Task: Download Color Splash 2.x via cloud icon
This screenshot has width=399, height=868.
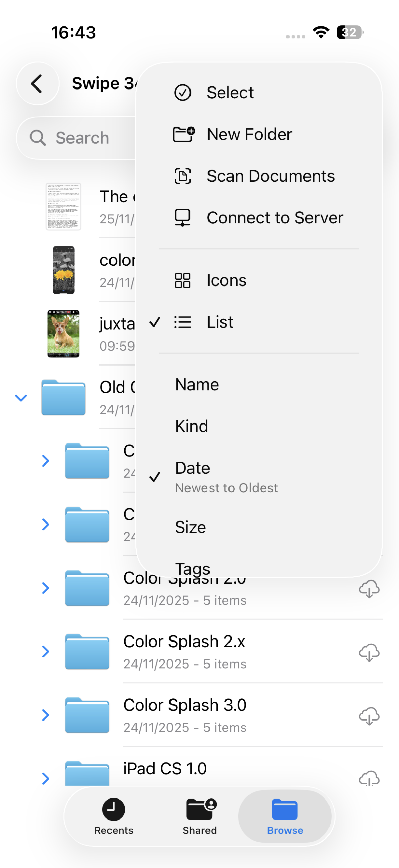Action: (x=369, y=652)
